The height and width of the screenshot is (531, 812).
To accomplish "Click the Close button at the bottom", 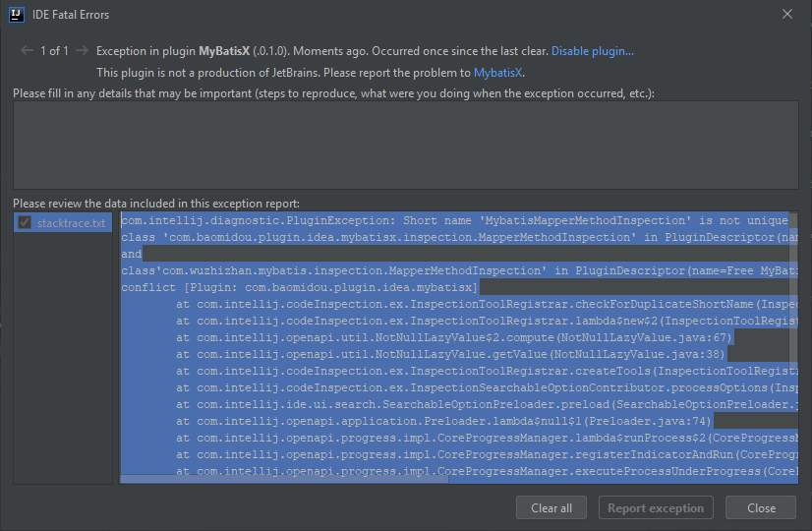I will [x=761, y=507].
